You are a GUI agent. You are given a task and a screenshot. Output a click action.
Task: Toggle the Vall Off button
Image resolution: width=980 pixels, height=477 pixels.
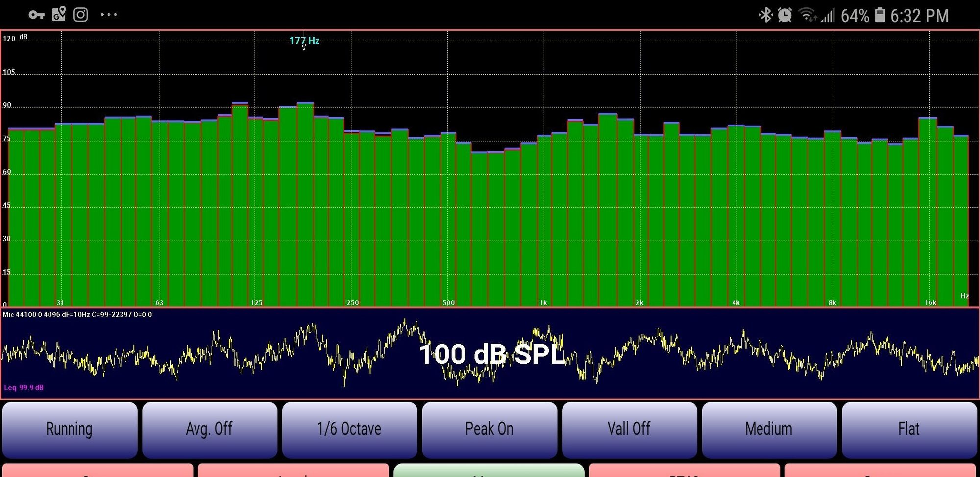(x=629, y=430)
